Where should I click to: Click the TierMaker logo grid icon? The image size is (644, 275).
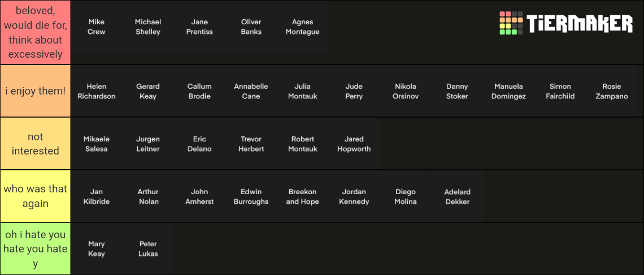[x=511, y=23]
